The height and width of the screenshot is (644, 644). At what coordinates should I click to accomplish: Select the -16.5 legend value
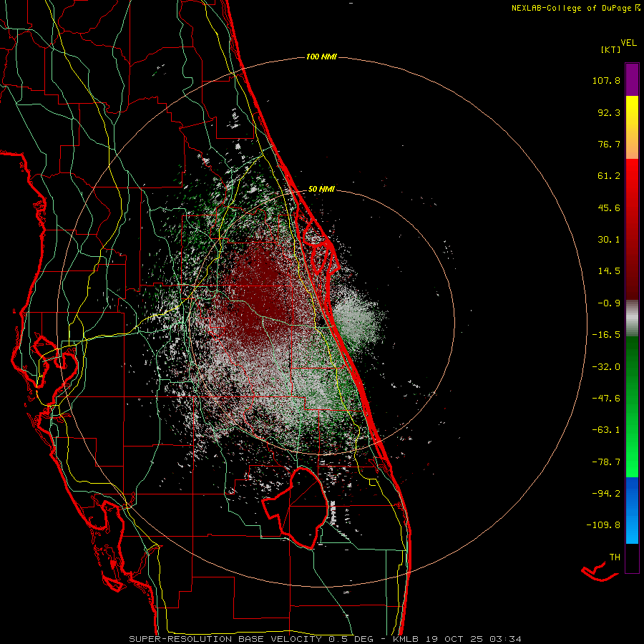[606, 335]
